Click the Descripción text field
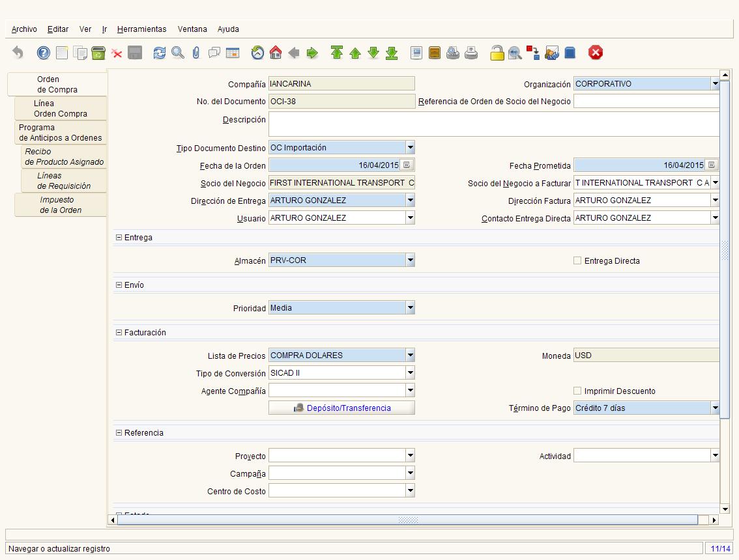 (x=493, y=124)
